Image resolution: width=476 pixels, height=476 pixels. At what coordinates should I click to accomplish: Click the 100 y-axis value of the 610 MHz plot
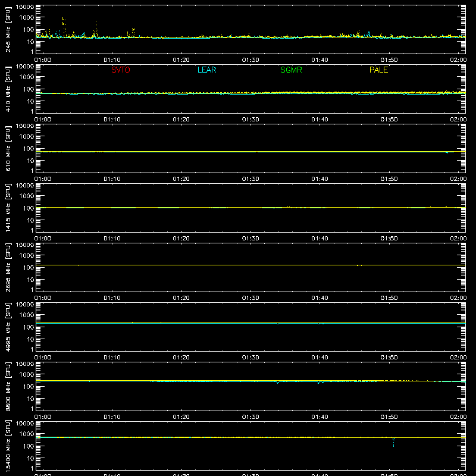[29, 149]
